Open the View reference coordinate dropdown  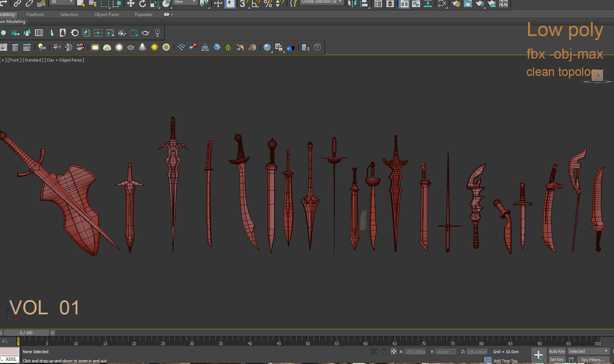pos(184,2)
